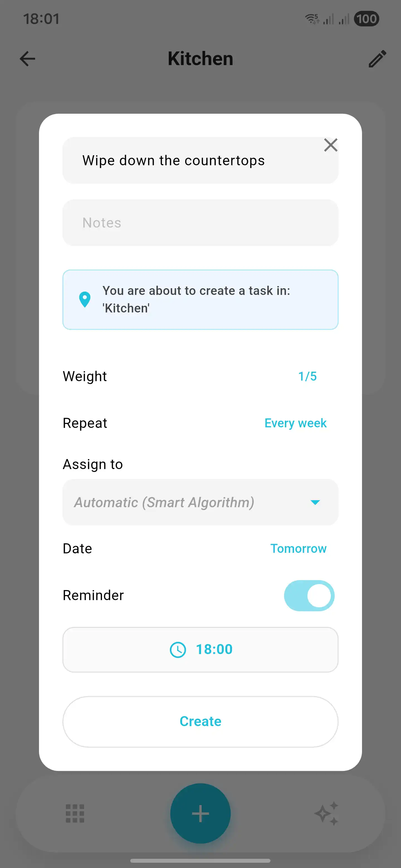
Task: Toggle the task reminder off
Action: 309,595
